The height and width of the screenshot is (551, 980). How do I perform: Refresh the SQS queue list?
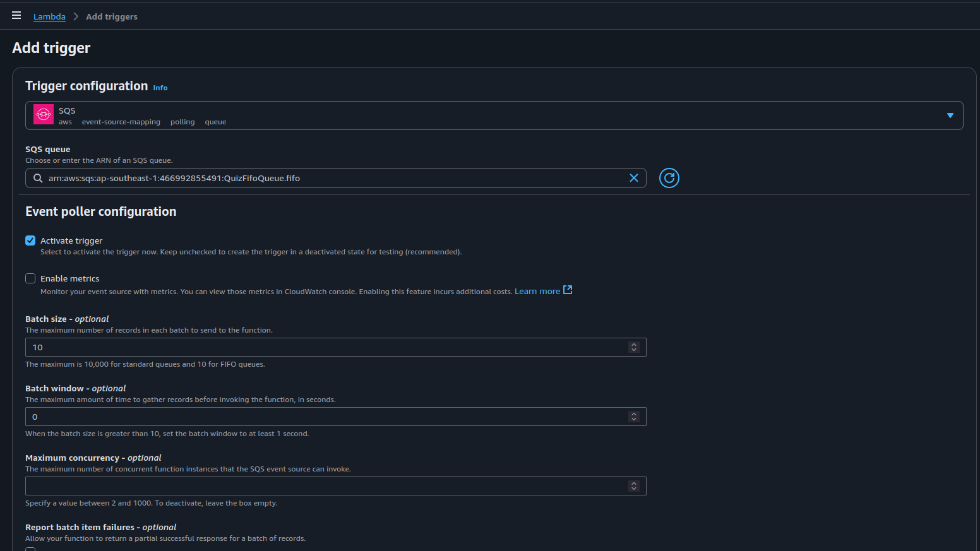(669, 178)
